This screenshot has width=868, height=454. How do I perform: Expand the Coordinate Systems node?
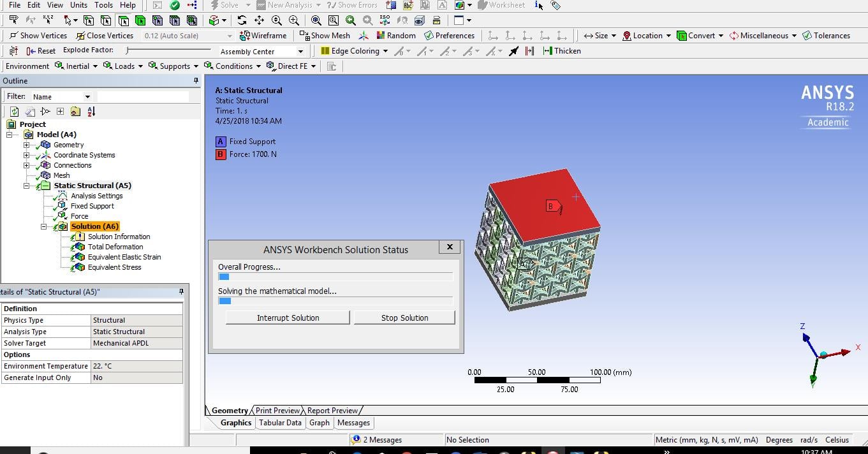point(26,155)
